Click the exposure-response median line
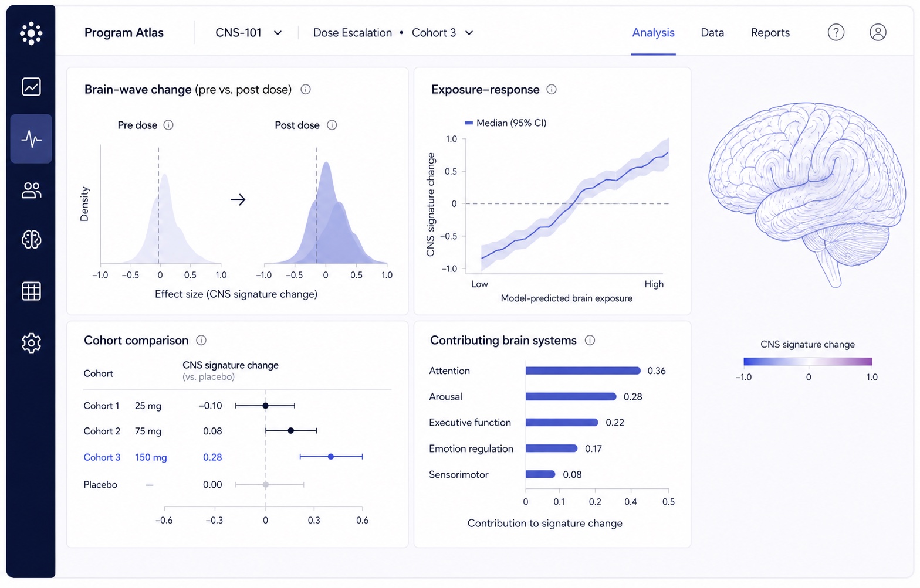Image resolution: width=920 pixels, height=588 pixels. (x=575, y=205)
